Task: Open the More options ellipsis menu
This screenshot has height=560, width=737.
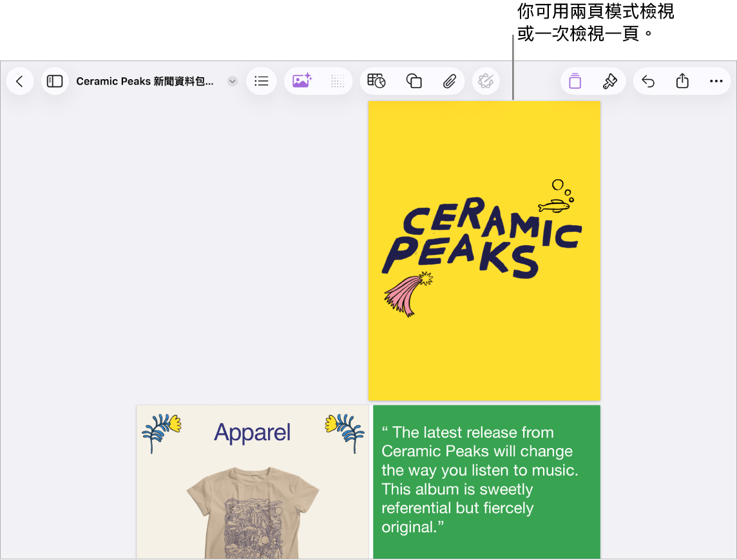Action: point(716,81)
